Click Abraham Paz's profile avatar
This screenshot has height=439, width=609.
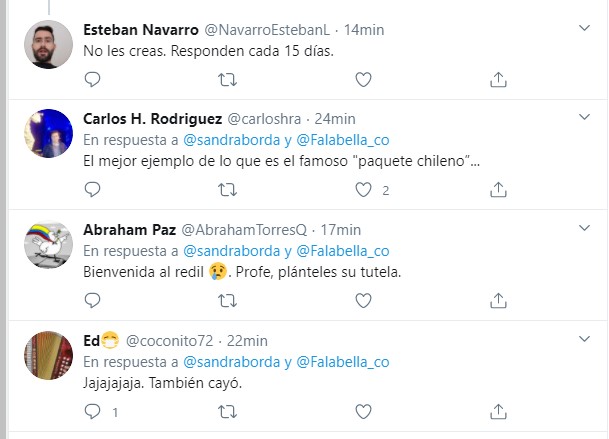coord(48,243)
